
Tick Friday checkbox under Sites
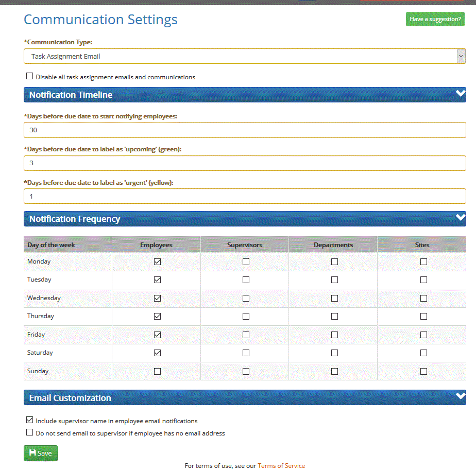[x=423, y=335]
